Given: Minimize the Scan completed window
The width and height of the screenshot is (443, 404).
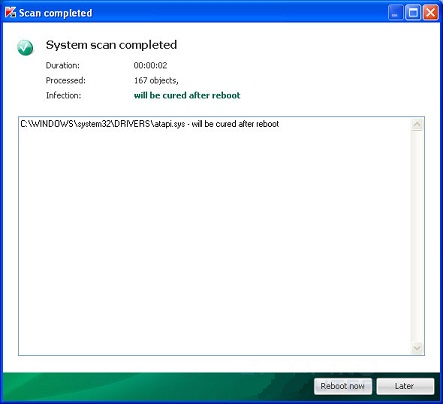Looking at the screenshot, I should (395, 13).
